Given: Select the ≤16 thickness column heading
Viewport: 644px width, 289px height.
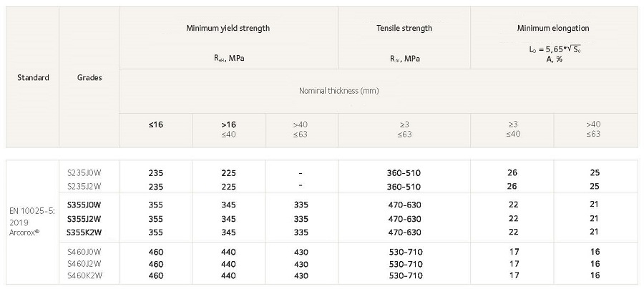Looking at the screenshot, I should [x=156, y=124].
